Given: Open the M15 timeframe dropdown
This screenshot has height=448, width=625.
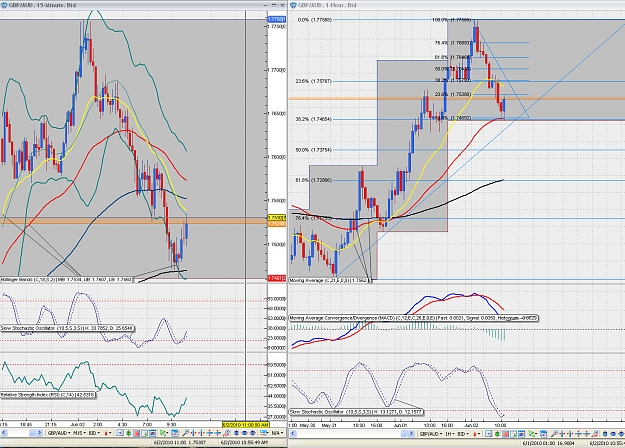Looking at the screenshot, I should (79, 433).
